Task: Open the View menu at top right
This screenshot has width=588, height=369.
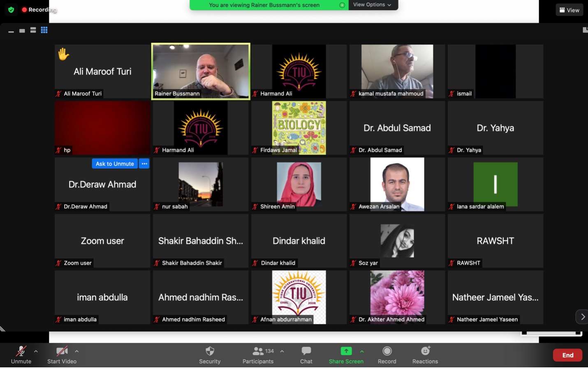Action: pos(569,10)
